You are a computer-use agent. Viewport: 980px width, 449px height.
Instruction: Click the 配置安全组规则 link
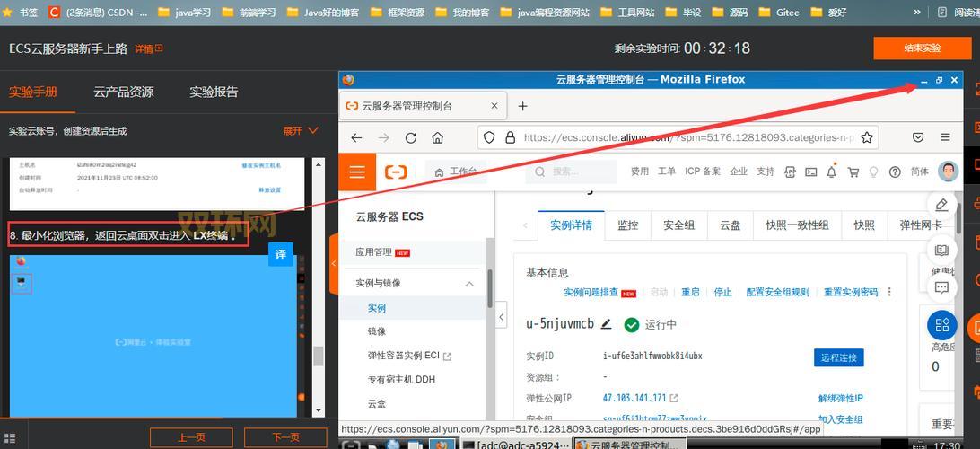click(x=777, y=292)
